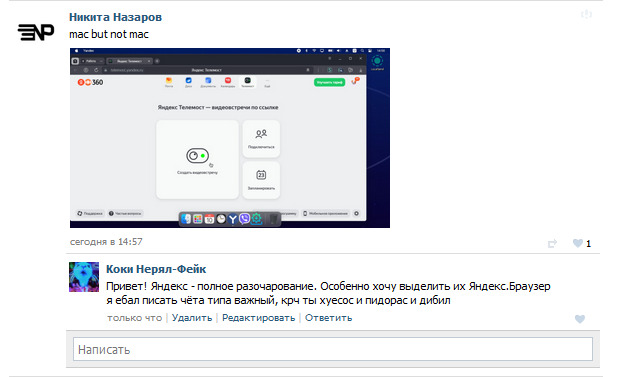The width and height of the screenshot is (617, 377).
Task: Focus the "Написать" comment input field
Action: (333, 349)
